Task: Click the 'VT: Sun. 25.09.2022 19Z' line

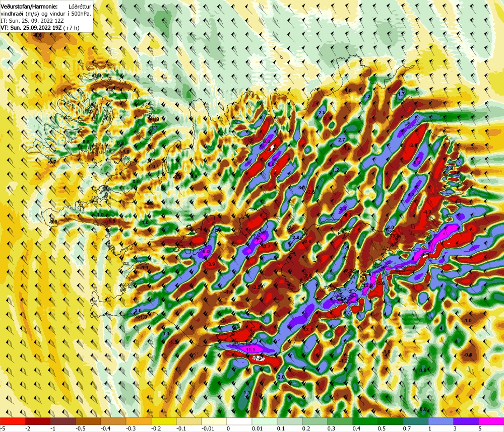Action: (x=31, y=28)
